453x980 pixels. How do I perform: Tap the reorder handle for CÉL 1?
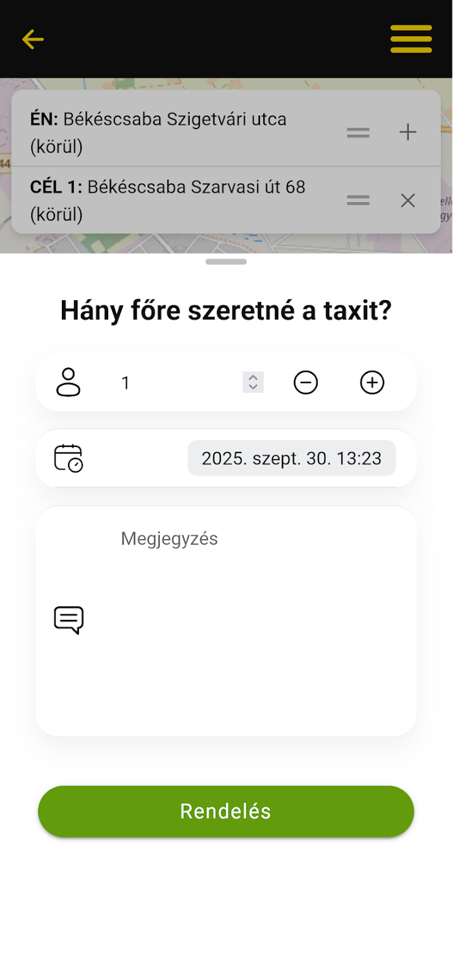(x=358, y=200)
